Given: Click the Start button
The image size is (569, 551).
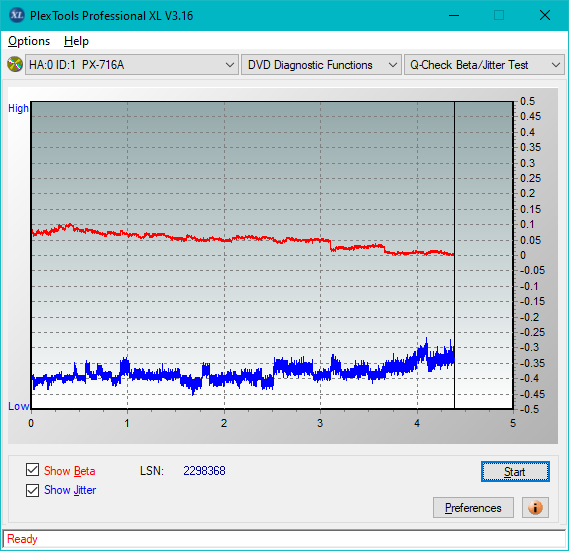Looking at the screenshot, I should [515, 472].
